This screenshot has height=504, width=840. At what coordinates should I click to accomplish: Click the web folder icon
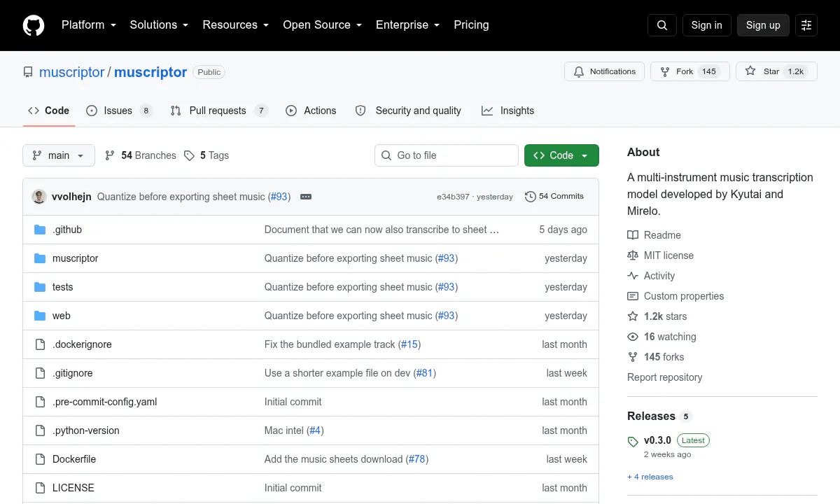40,316
